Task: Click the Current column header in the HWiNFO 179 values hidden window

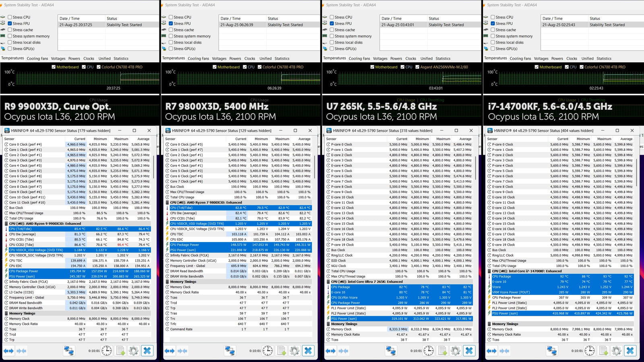Action: (76, 139)
